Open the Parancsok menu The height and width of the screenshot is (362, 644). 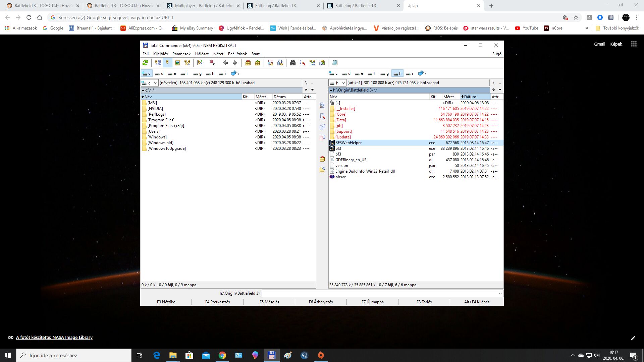coord(181,54)
